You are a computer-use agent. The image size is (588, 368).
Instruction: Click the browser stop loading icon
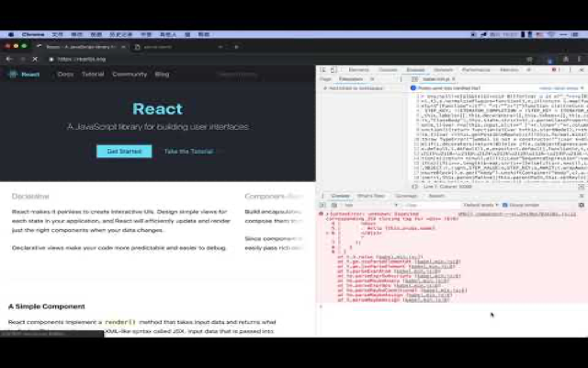point(35,59)
